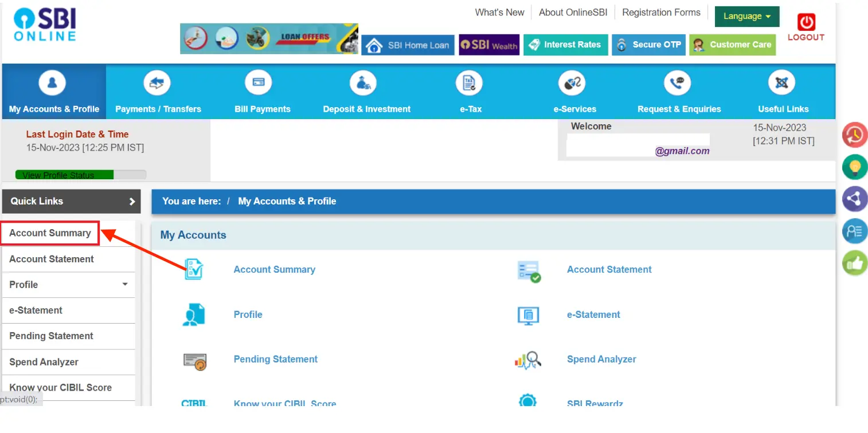Click the What's New link
The height and width of the screenshot is (433, 868).
[499, 12]
